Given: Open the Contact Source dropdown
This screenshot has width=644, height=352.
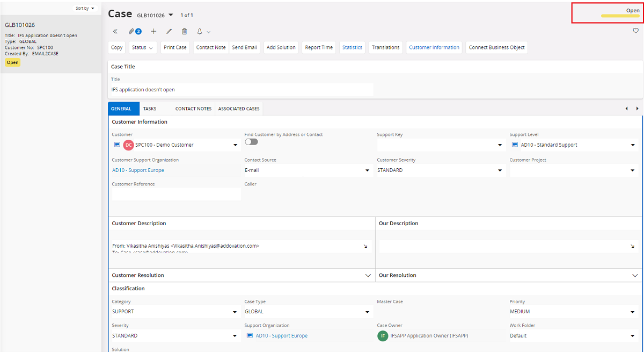Looking at the screenshot, I should click(x=368, y=170).
